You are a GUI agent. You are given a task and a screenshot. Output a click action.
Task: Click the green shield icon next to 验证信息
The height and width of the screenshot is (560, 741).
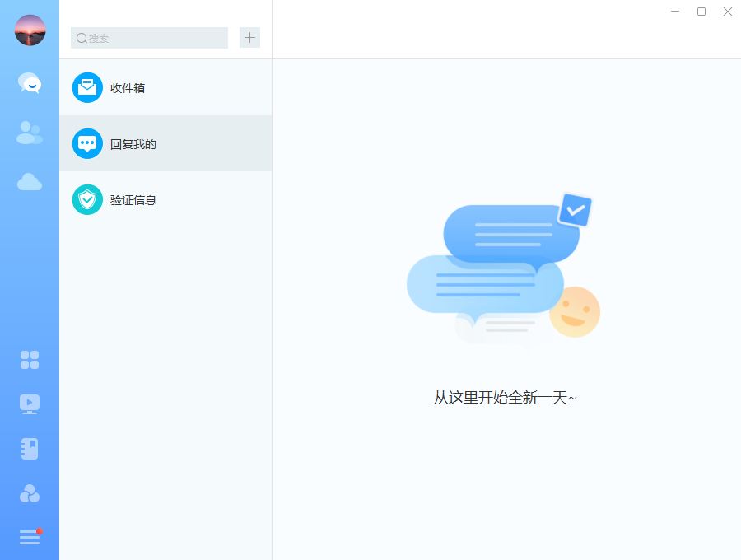point(87,199)
